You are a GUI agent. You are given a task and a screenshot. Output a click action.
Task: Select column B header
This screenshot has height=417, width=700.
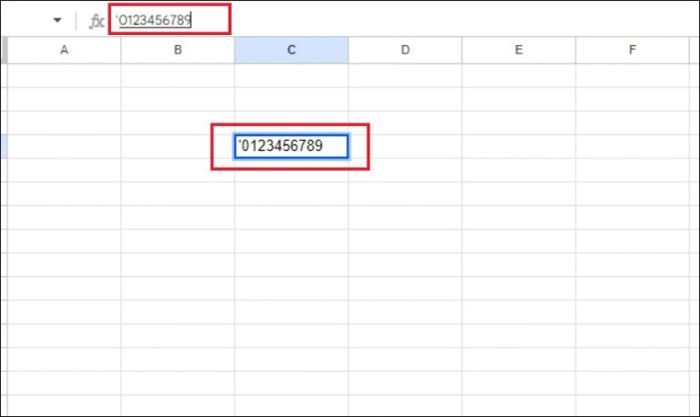click(x=178, y=50)
